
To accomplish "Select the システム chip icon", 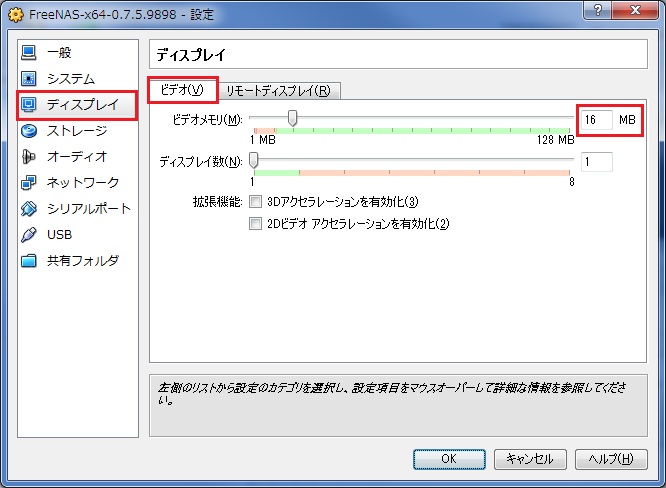I will pyautogui.click(x=29, y=79).
